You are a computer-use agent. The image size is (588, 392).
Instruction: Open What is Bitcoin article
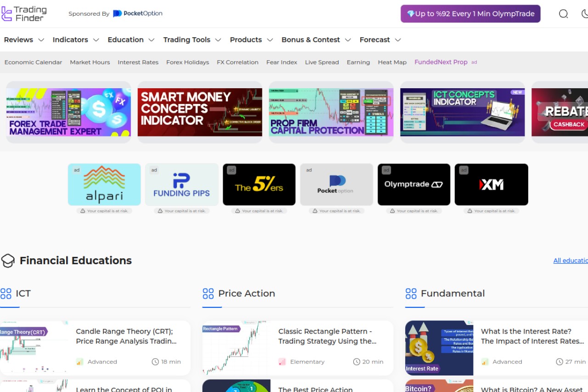(532, 389)
